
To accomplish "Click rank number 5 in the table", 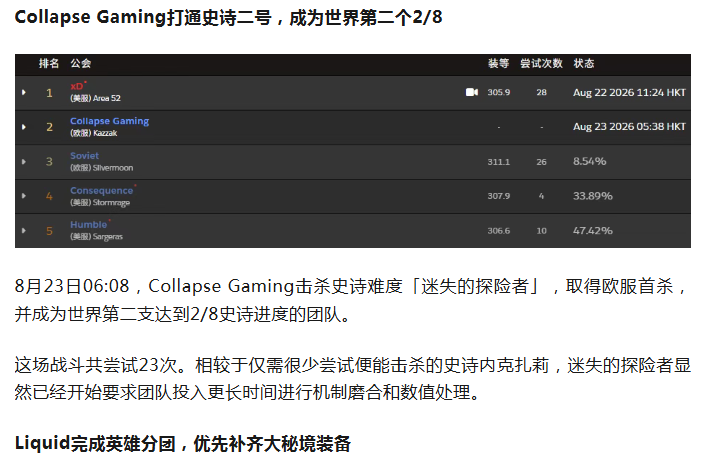I will (49, 231).
